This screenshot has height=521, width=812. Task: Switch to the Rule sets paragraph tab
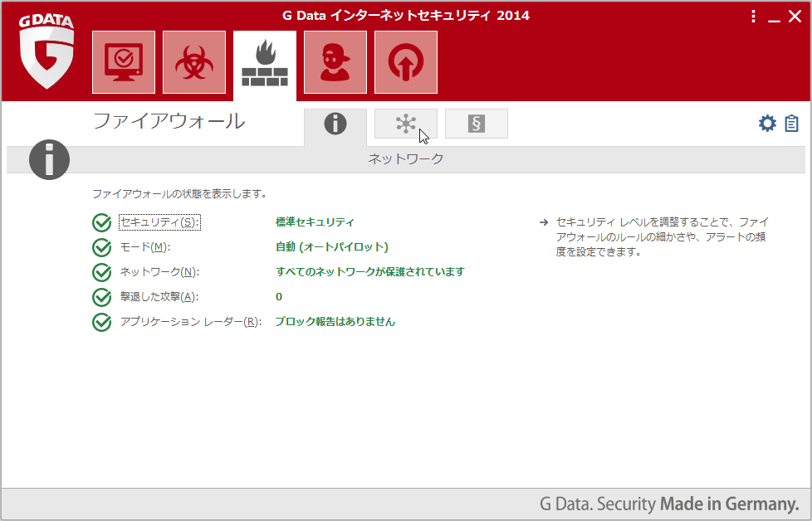click(476, 124)
